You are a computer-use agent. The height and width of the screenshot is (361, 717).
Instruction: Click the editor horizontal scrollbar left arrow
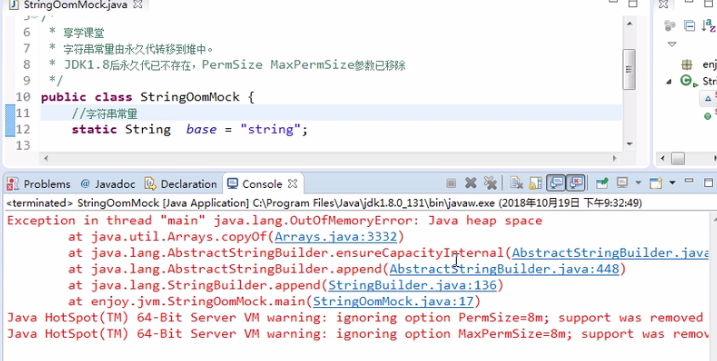click(45, 158)
